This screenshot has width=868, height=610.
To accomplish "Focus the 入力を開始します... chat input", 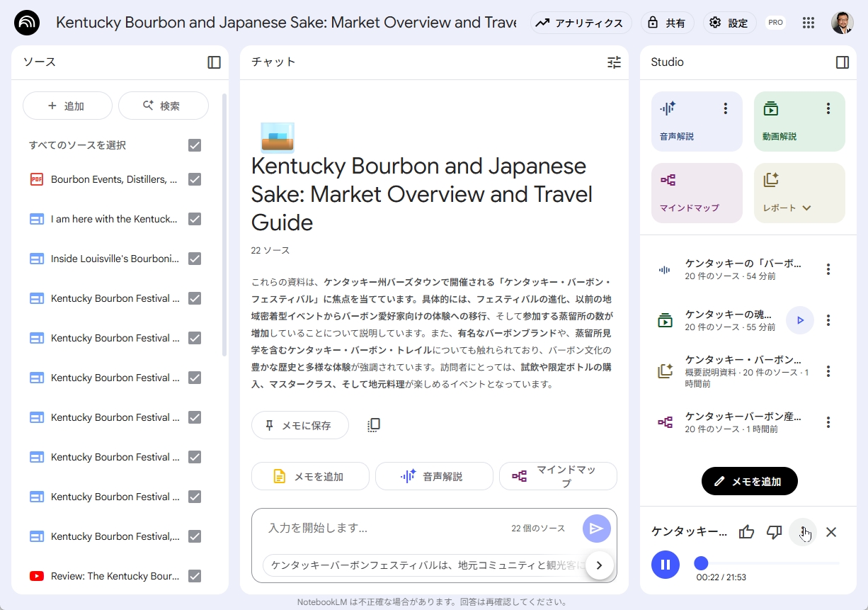I will coord(382,528).
